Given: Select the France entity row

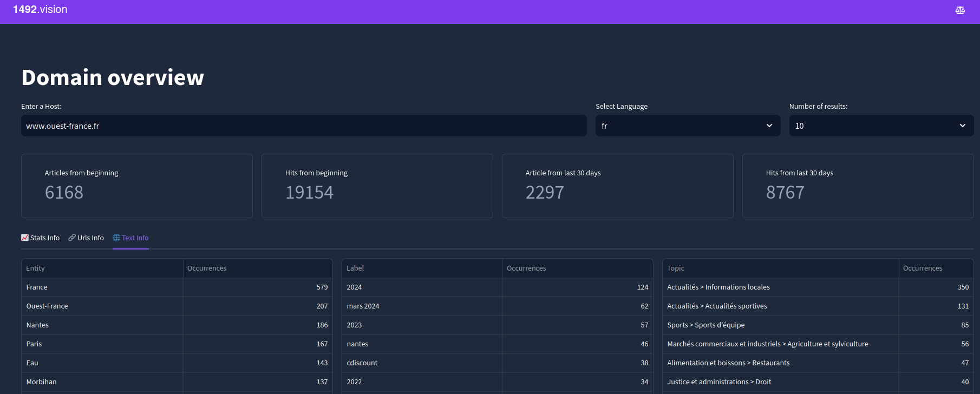Looking at the screenshot, I should [x=37, y=287].
